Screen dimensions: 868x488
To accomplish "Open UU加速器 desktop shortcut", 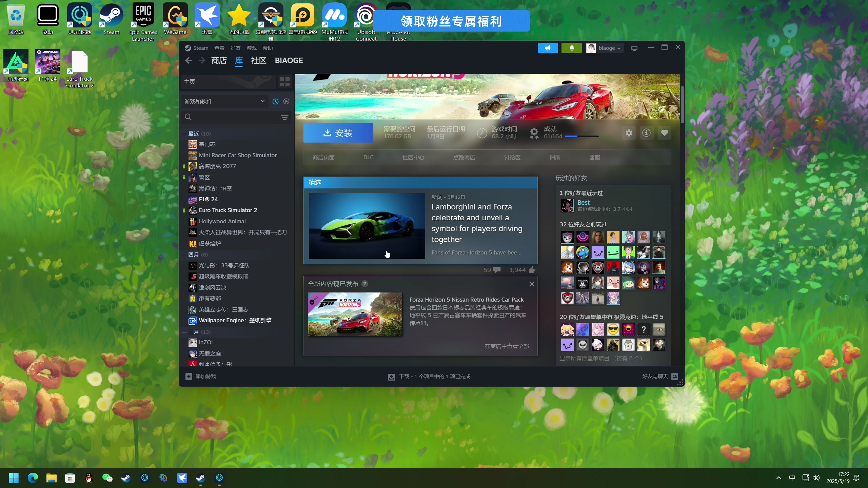I will click(x=79, y=19).
